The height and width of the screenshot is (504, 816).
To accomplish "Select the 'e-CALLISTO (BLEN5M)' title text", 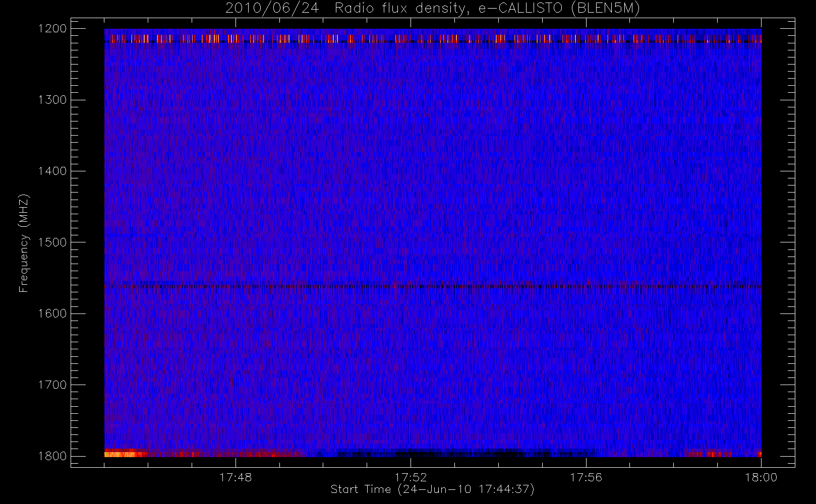I will click(x=559, y=9).
